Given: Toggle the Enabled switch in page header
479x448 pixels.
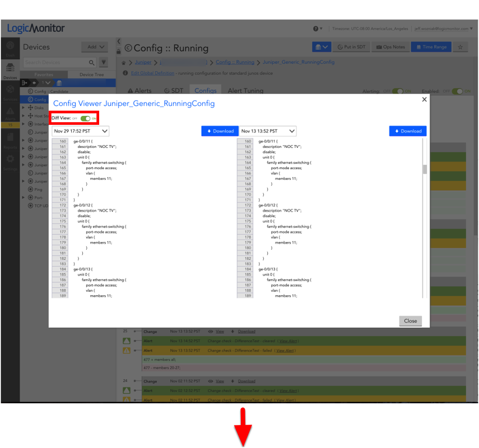Looking at the screenshot, I should tap(458, 91).
